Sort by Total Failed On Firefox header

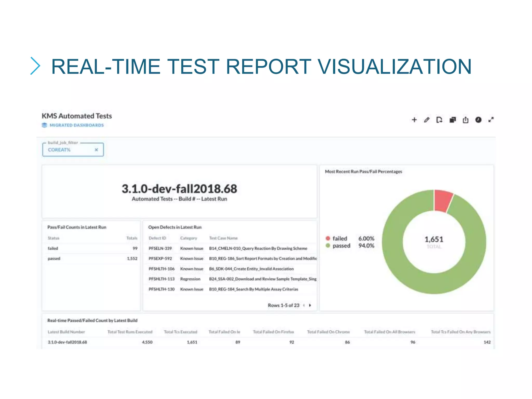coord(274,332)
